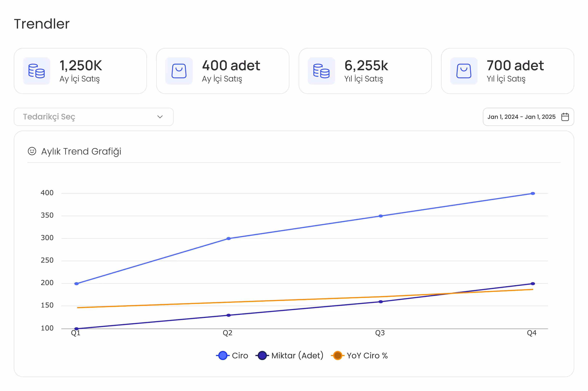Click the YoY Ciro % legend marker icon
The width and height of the screenshot is (588, 391).
(x=338, y=355)
